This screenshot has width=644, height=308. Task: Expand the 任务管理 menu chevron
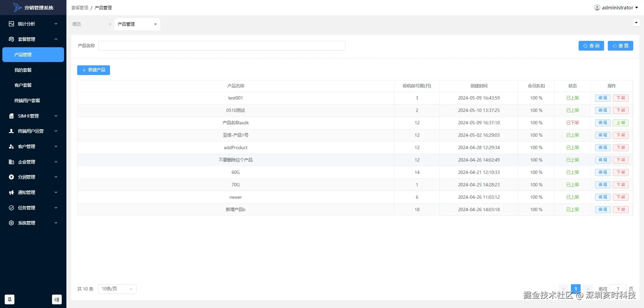[56, 208]
